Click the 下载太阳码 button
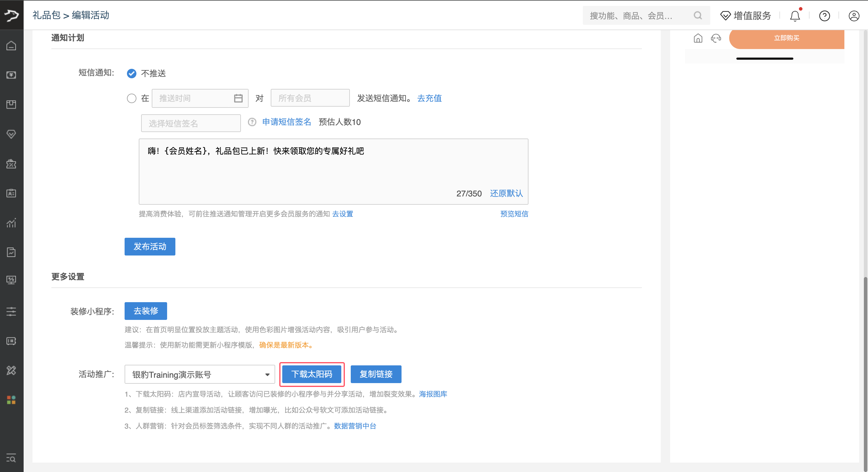The width and height of the screenshot is (868, 472). 312,374
